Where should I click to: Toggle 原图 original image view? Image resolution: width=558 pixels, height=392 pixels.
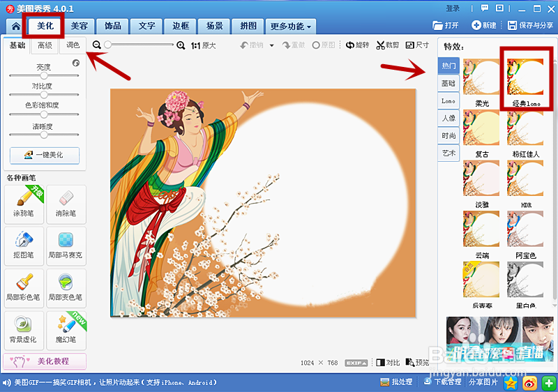[x=324, y=45]
